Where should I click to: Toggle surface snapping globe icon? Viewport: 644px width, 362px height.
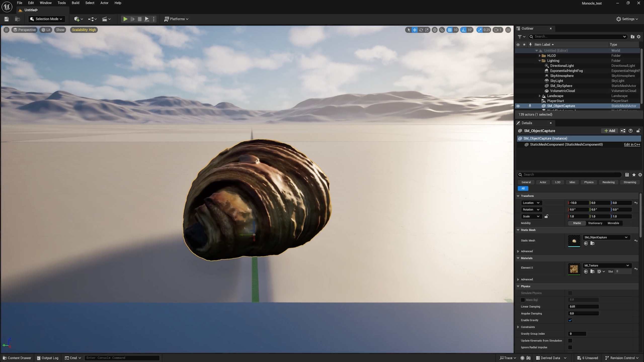435,30
